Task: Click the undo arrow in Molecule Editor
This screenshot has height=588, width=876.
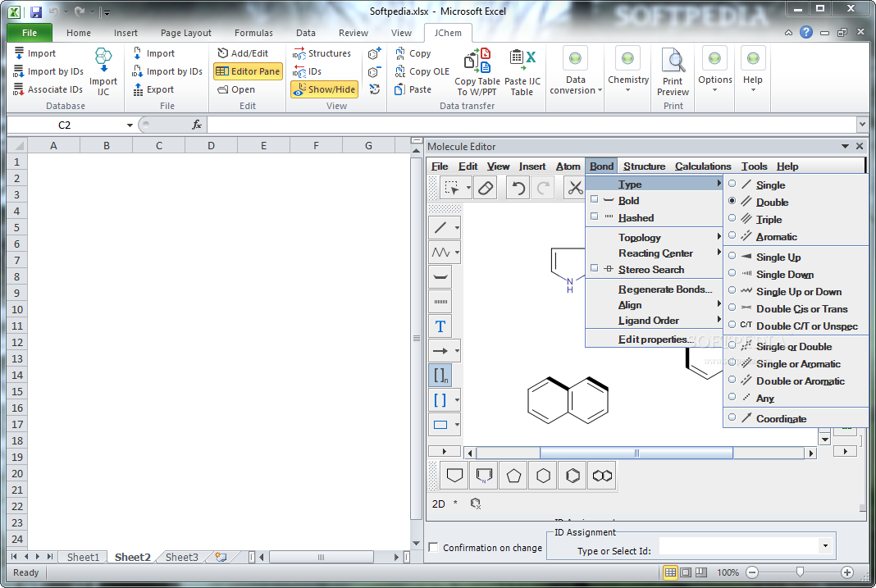Action: pyautogui.click(x=518, y=188)
